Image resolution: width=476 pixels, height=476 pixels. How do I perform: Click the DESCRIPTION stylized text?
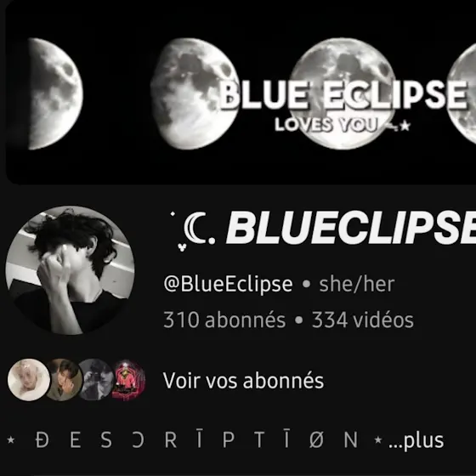click(196, 439)
